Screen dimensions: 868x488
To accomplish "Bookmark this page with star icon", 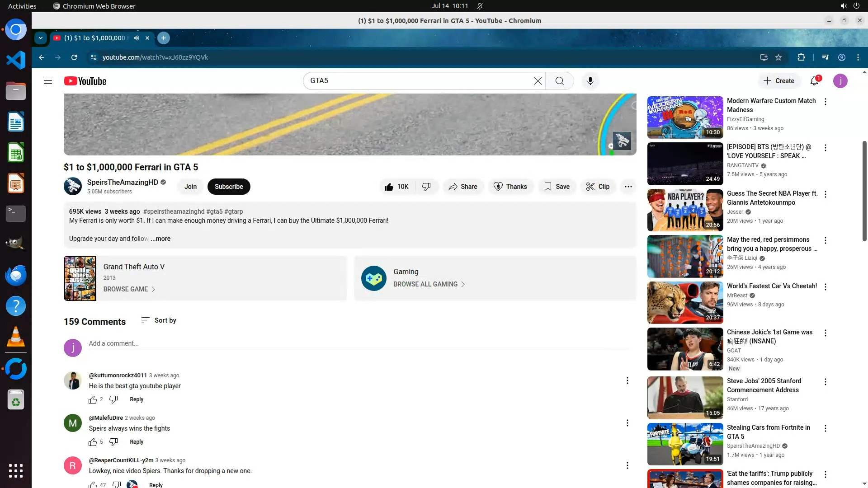I will (778, 57).
